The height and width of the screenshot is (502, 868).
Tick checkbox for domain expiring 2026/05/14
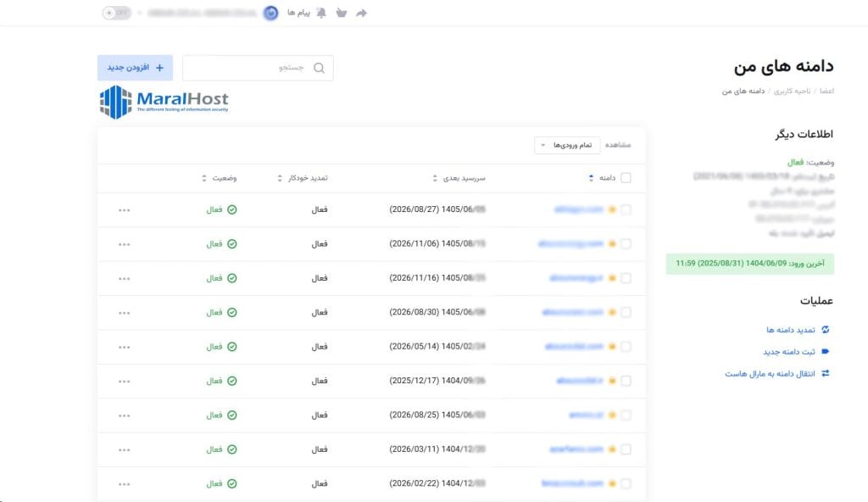[626, 346]
